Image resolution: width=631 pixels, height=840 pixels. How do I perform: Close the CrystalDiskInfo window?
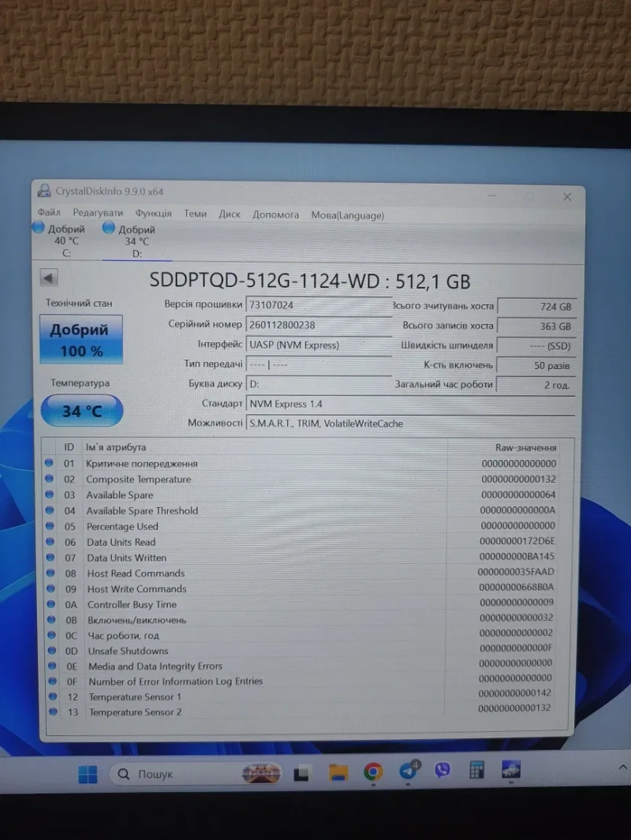567,196
